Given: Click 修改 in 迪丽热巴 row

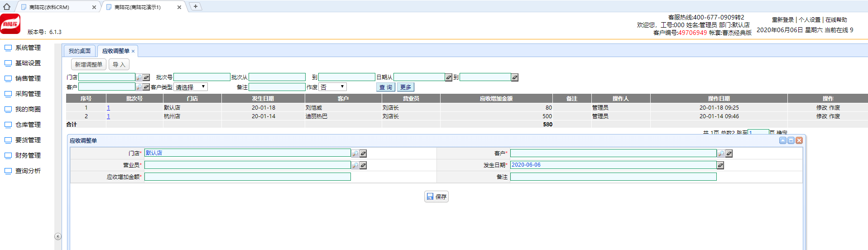Looking at the screenshot, I should (822, 116).
